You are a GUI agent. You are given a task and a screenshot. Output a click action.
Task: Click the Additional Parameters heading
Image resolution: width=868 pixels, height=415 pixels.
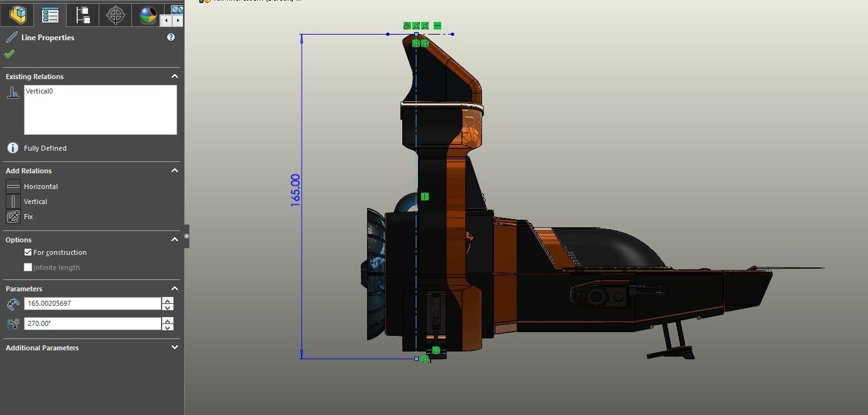(42, 348)
